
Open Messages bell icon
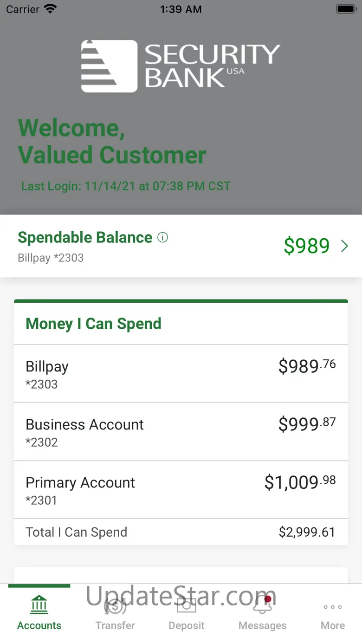[x=263, y=605]
